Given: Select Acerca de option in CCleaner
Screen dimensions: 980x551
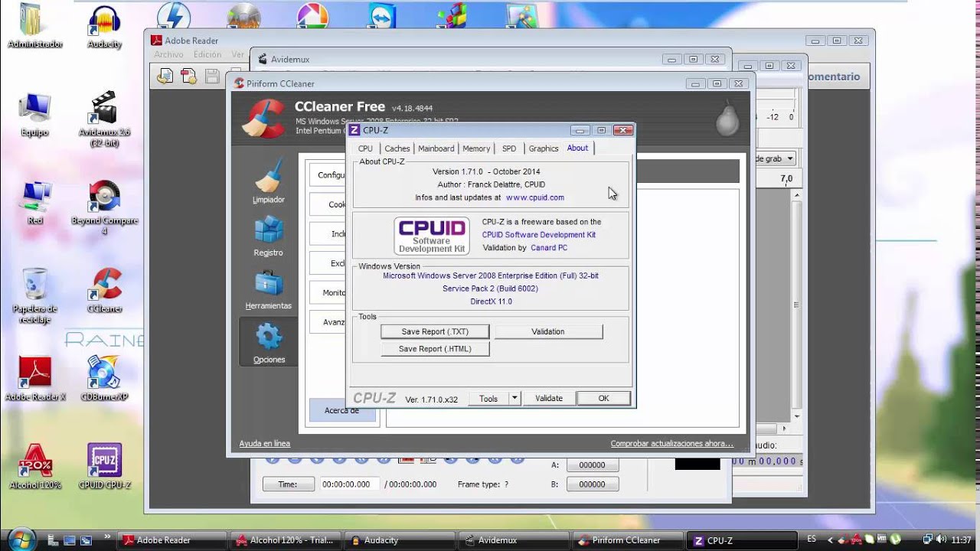Looking at the screenshot, I should (x=342, y=410).
